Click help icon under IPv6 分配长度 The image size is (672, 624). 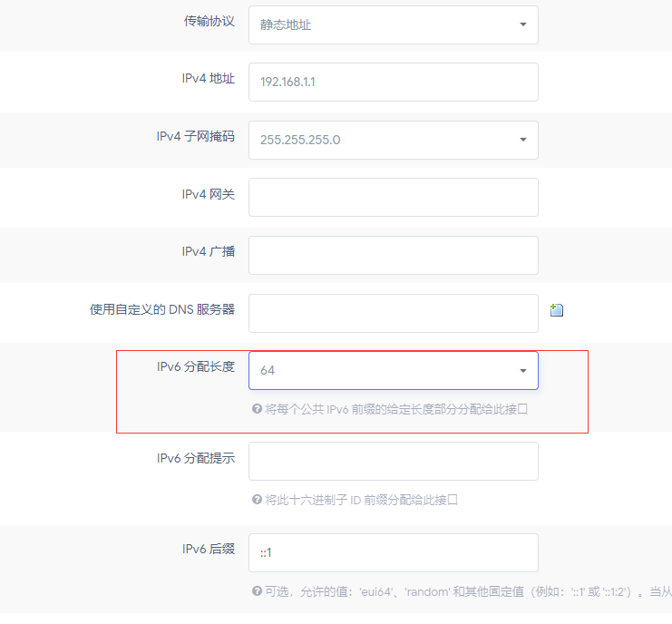click(x=257, y=409)
